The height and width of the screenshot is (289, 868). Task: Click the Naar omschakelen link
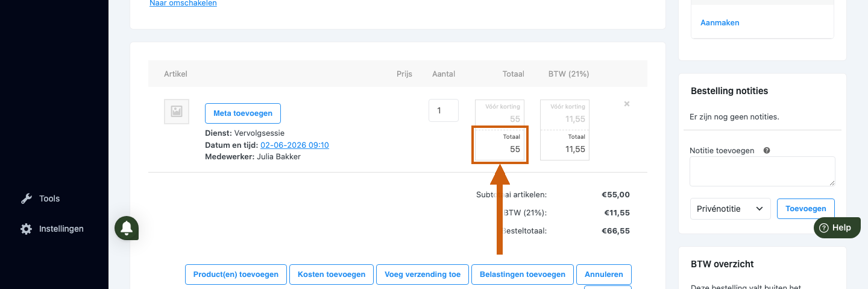(x=183, y=3)
